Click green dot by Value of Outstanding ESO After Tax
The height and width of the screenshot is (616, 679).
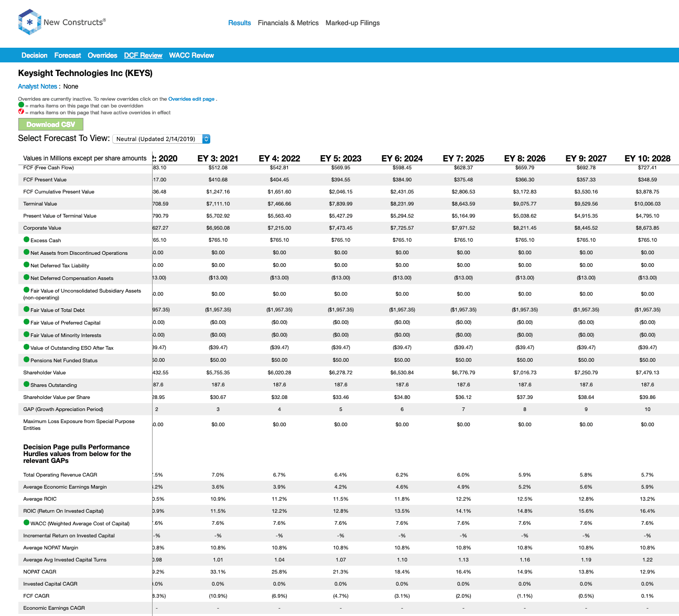tap(26, 347)
